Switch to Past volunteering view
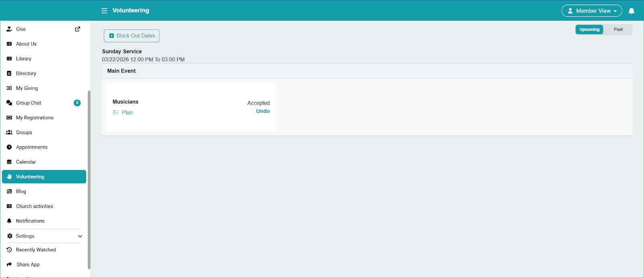This screenshot has width=644, height=278. click(618, 29)
